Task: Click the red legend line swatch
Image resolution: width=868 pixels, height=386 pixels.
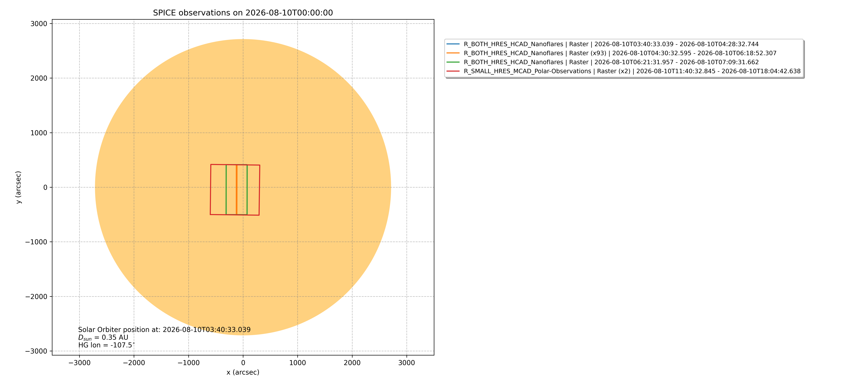Action: [453, 71]
